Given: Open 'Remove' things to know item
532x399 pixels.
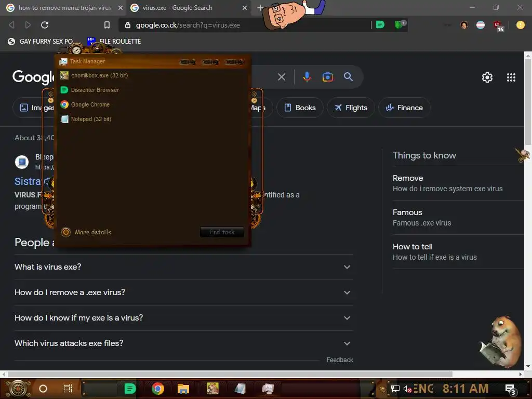Looking at the screenshot, I should click(x=458, y=183).
